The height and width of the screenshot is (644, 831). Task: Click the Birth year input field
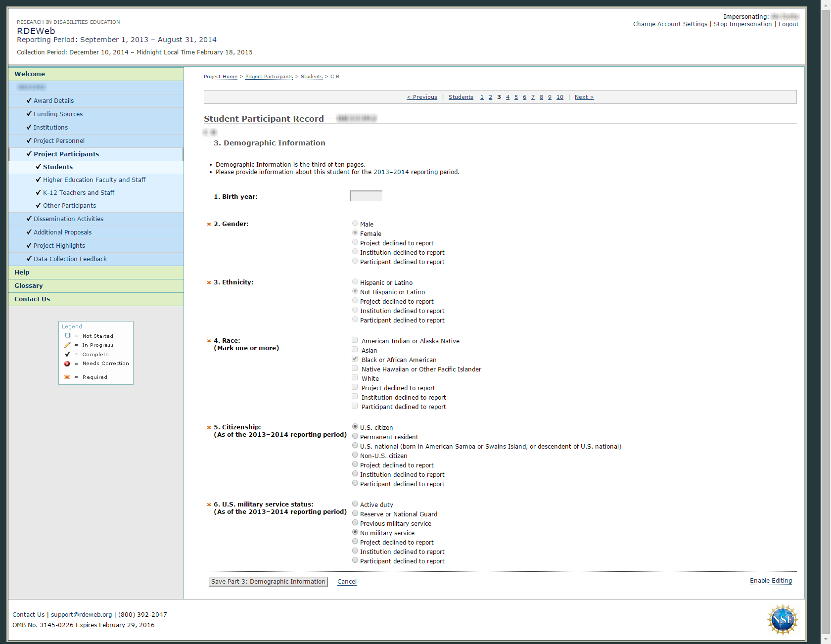366,196
